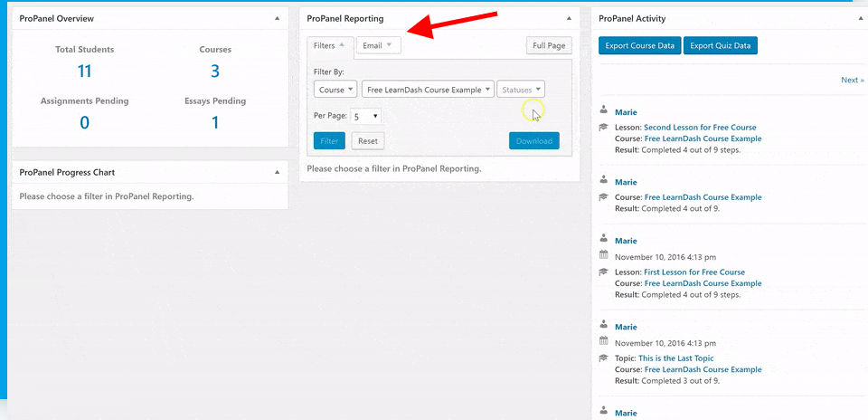The height and width of the screenshot is (420, 868).
Task: Open First Lesson for Free Course link
Action: coord(694,272)
